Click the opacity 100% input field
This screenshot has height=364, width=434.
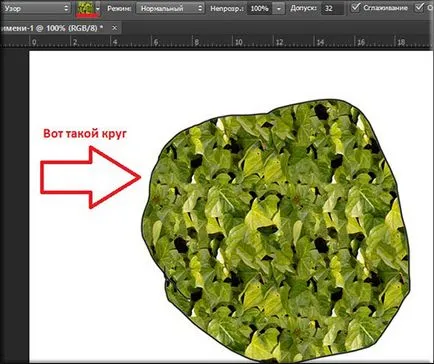pos(259,8)
